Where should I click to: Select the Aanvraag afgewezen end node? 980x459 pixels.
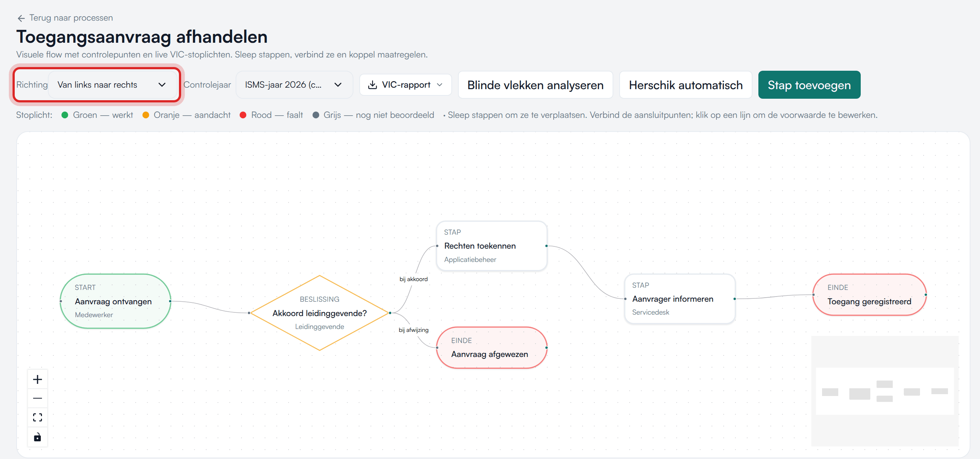491,347
